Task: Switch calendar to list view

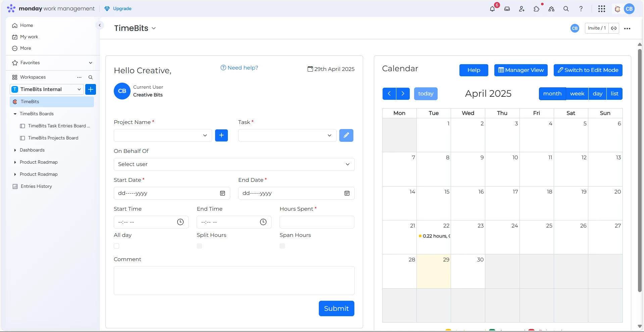Action: tap(614, 94)
